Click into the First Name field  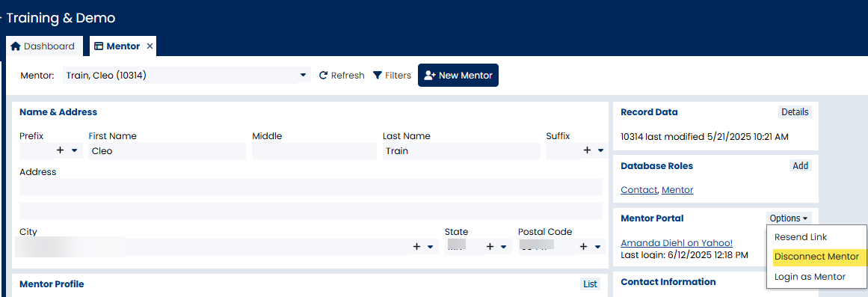point(167,150)
